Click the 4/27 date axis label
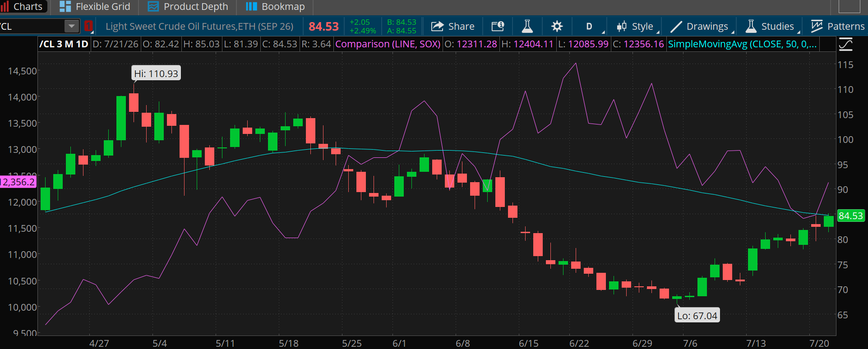Viewport: 868px width, 349px height. [x=99, y=343]
